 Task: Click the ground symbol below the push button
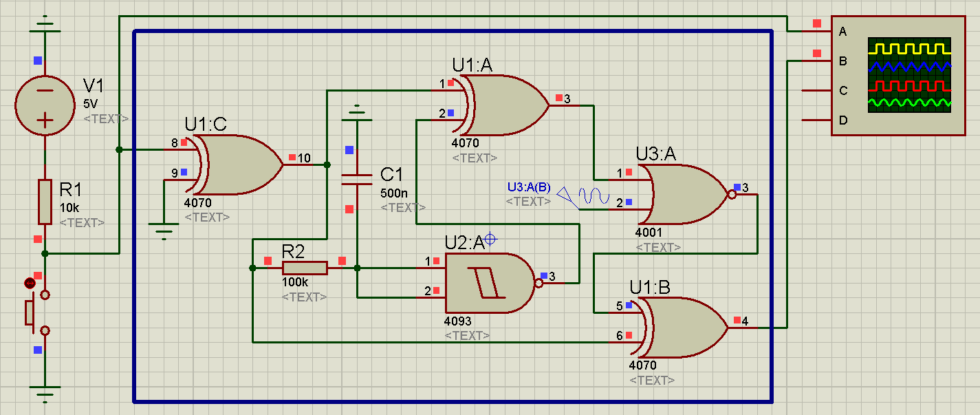click(x=45, y=394)
